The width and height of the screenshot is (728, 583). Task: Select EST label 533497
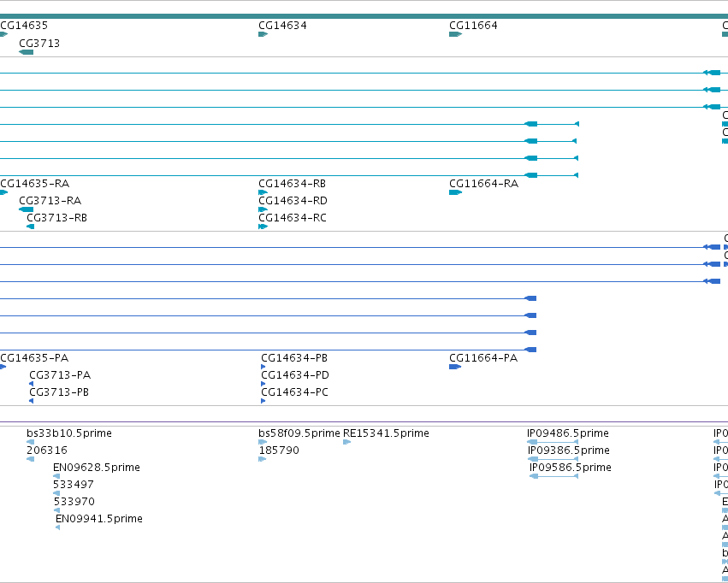74,484
